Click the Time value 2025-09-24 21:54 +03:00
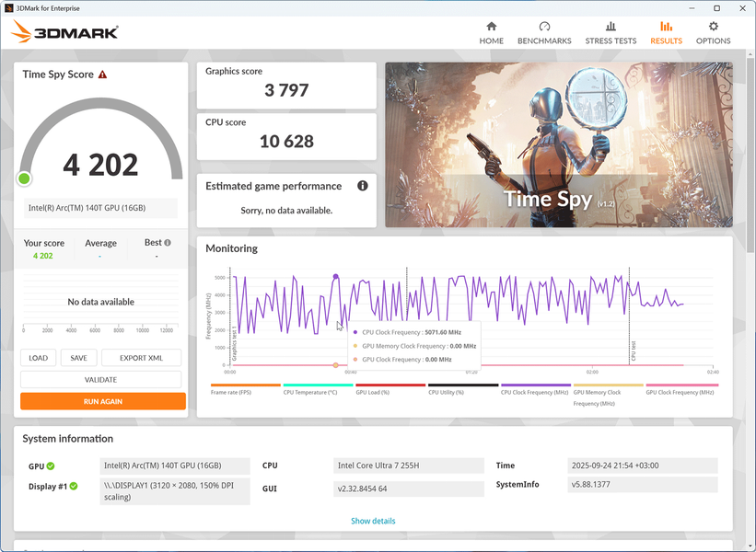 (643, 466)
